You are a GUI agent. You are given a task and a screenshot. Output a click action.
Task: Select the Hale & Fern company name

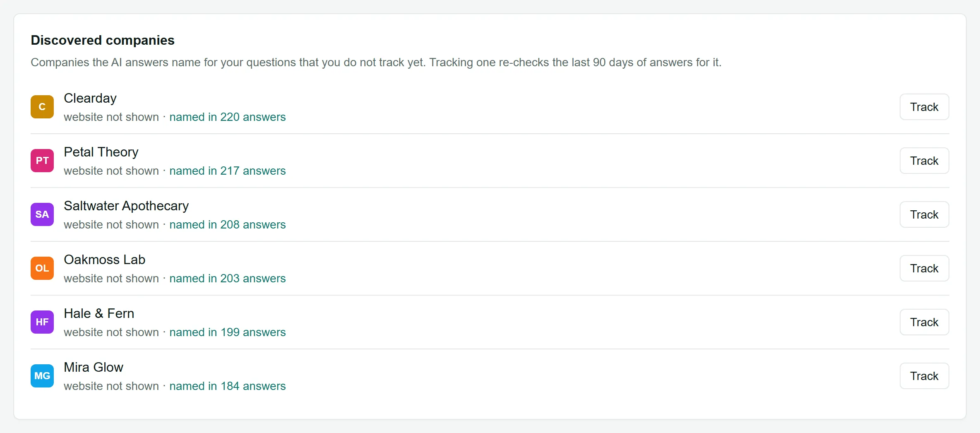(99, 313)
